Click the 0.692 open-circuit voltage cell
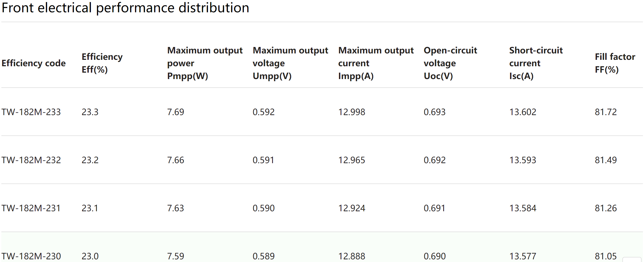Image resolution: width=644 pixels, height=262 pixels. (x=435, y=160)
